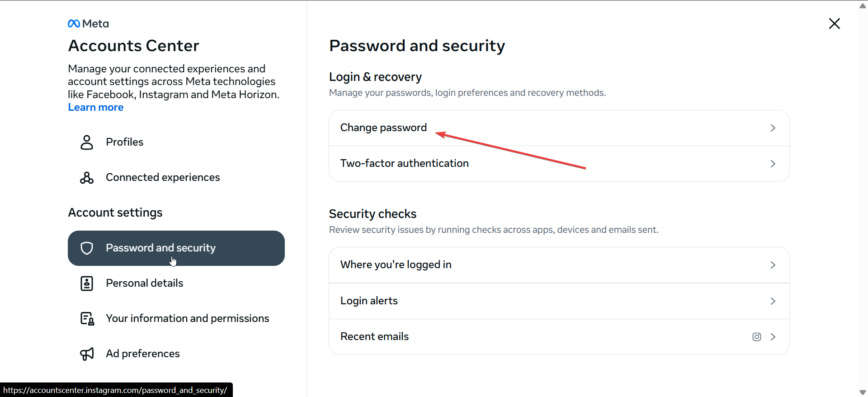Click the scrollbar up arrow
868x397 pixels.
coord(863,5)
